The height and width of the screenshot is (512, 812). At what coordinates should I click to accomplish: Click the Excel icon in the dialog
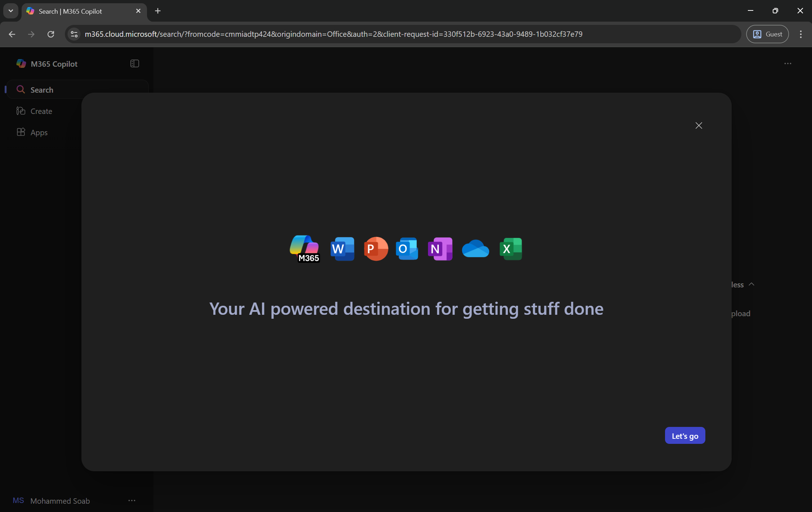511,249
